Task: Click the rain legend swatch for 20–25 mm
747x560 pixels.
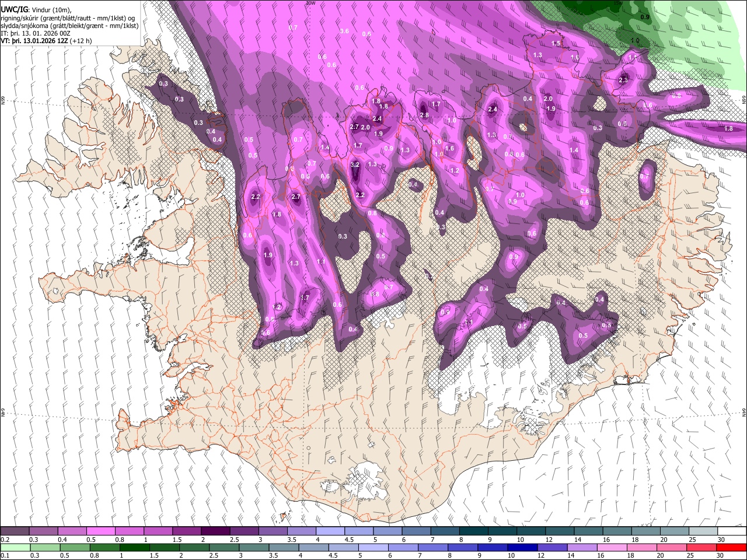Action: pos(672,547)
